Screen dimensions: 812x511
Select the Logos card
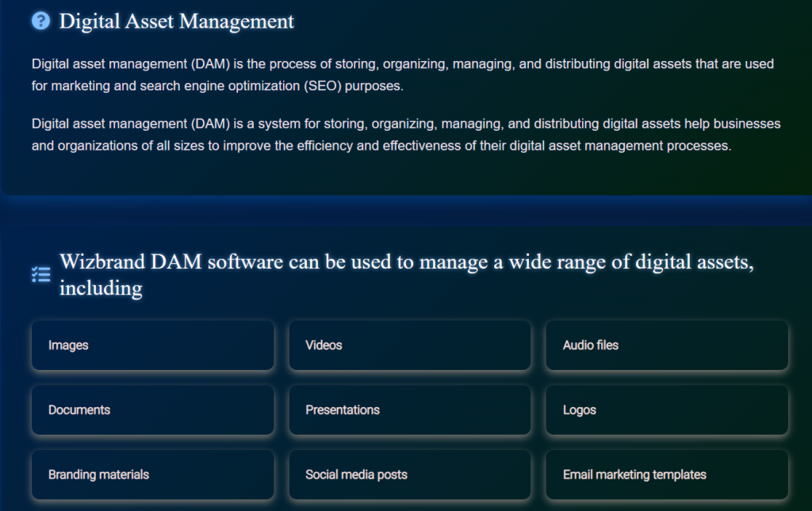[x=667, y=410]
